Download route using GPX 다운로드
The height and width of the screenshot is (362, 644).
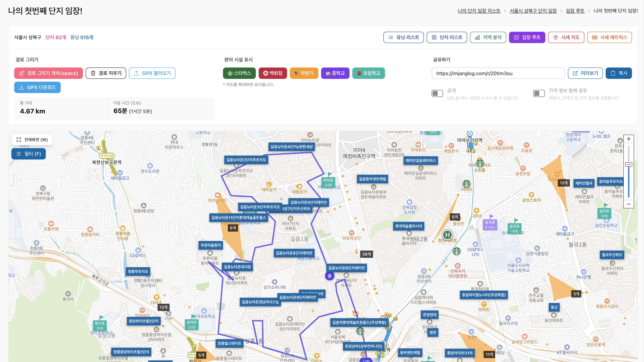[37, 87]
